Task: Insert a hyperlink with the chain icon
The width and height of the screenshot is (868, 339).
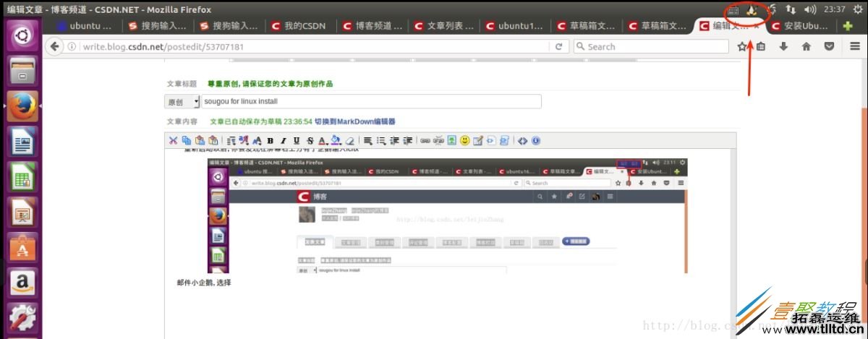Action: point(425,140)
